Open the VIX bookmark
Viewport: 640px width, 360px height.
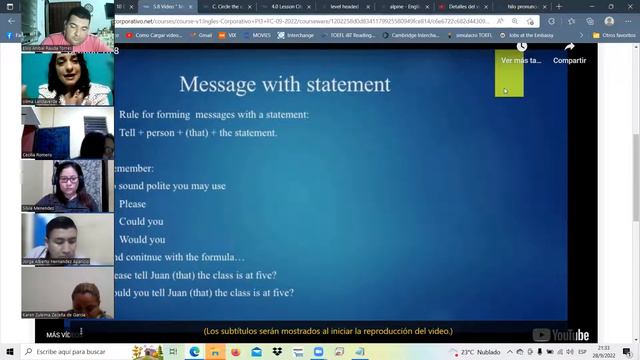tap(227, 36)
